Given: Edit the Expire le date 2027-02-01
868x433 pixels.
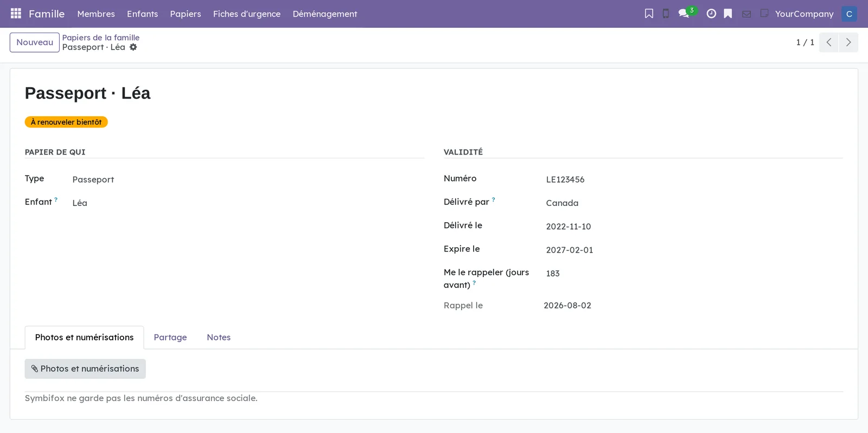Looking at the screenshot, I should coord(694,250).
